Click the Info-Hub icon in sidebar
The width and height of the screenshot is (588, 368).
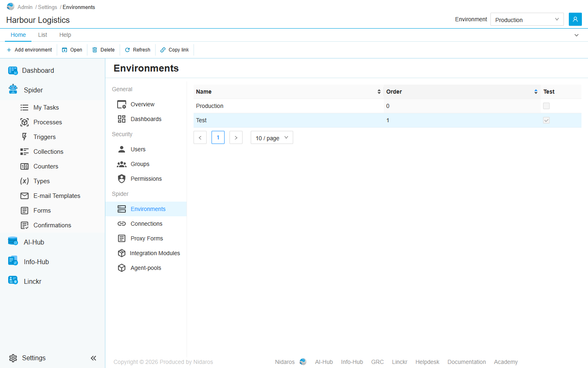13,261
